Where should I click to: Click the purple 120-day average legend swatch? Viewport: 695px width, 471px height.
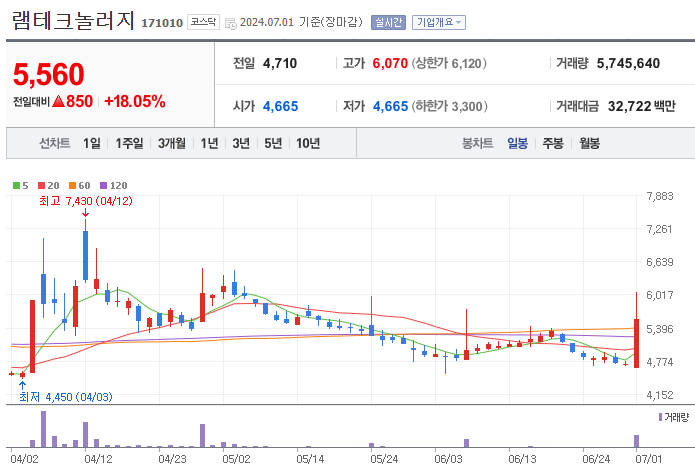coord(104,186)
